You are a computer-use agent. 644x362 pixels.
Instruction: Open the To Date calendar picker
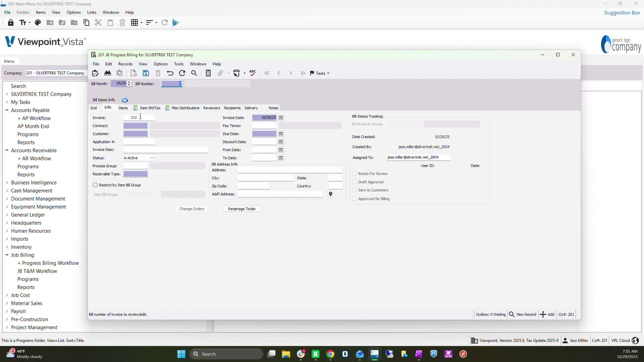tap(281, 158)
